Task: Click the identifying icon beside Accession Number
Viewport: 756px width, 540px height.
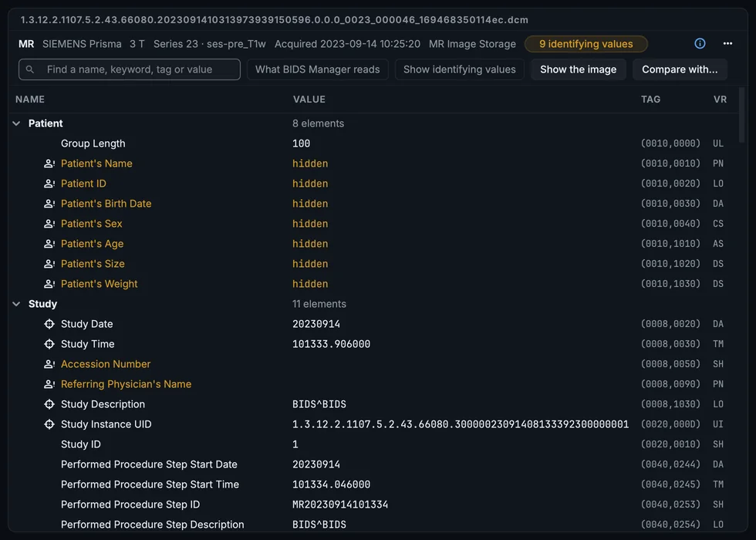Action: 49,364
